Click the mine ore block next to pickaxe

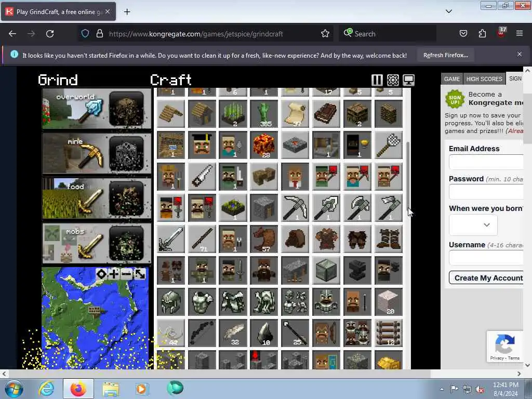127,153
